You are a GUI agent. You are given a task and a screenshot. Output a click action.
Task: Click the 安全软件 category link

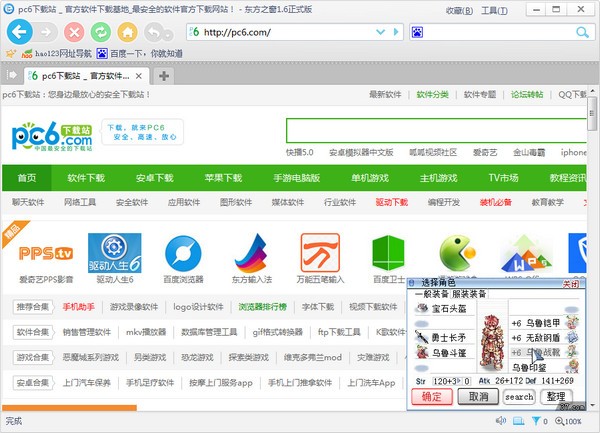[x=132, y=202]
